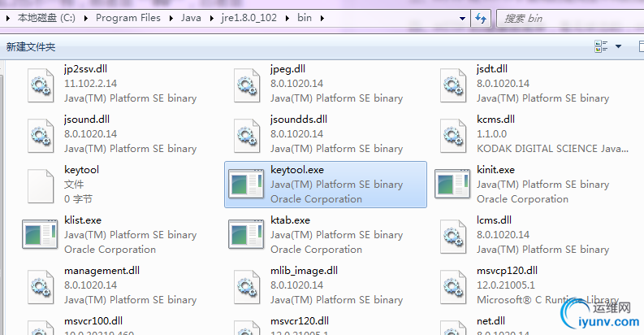This screenshot has height=335, width=644.
Task: Select the file name jsound.dll
Action: click(x=87, y=120)
